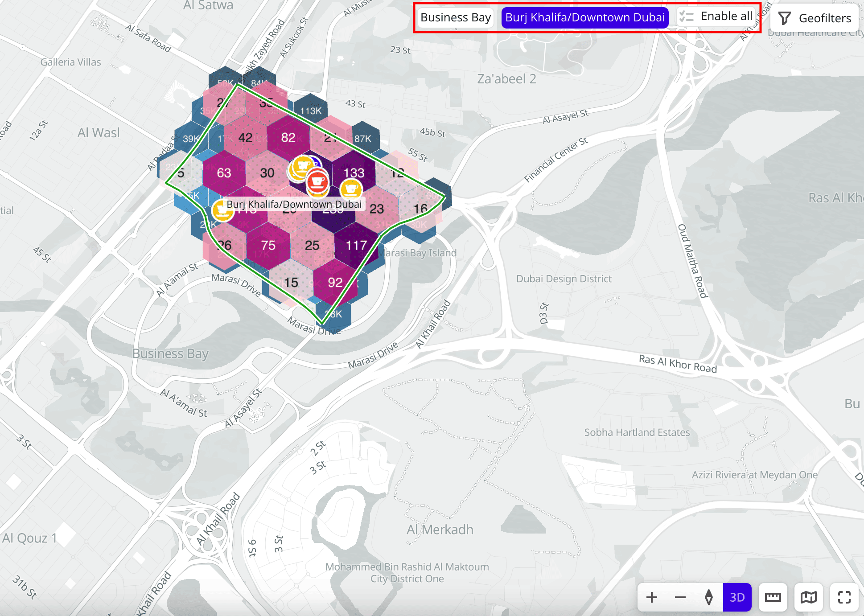Image resolution: width=864 pixels, height=616 pixels.
Task: Zoom in with the plus button
Action: (652, 597)
